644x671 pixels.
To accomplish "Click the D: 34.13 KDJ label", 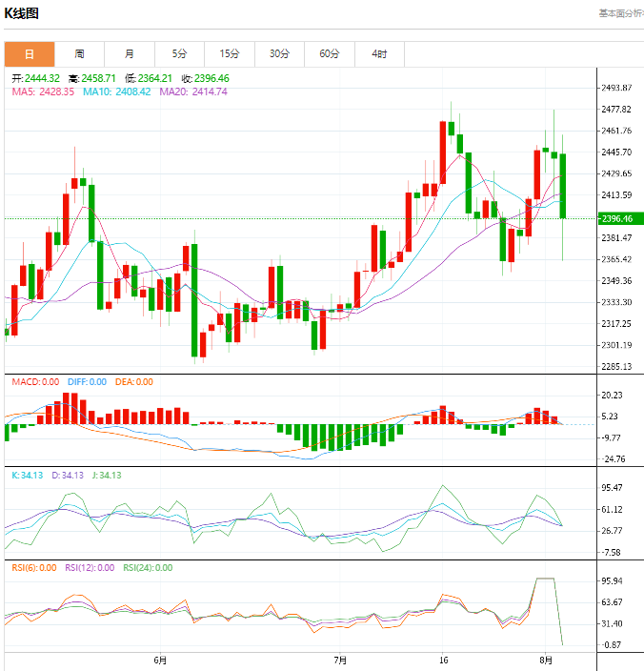I will coord(68,475).
